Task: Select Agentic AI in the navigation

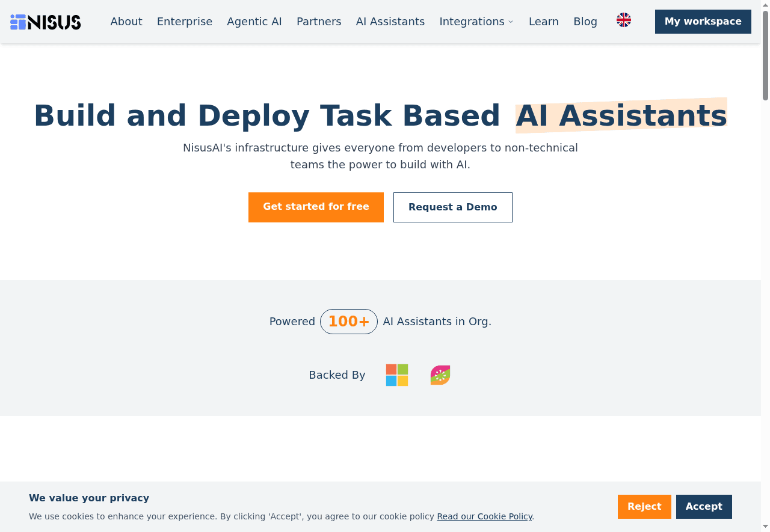Action: pyautogui.click(x=254, y=21)
